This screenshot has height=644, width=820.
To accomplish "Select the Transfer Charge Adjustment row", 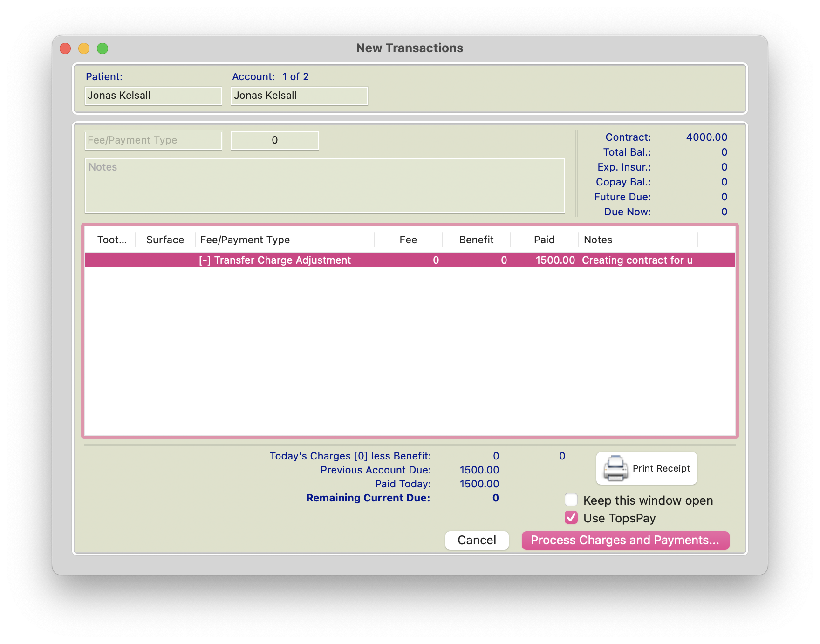I will tap(410, 260).
